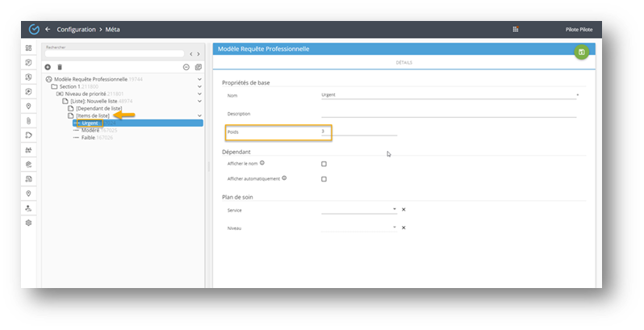This screenshot has height=330, width=644.
Task: Click the green save button
Action: (581, 52)
